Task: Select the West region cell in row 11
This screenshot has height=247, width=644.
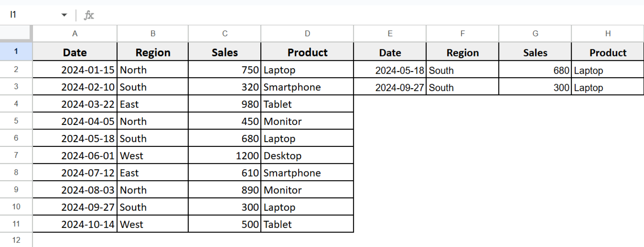Action: point(153,224)
